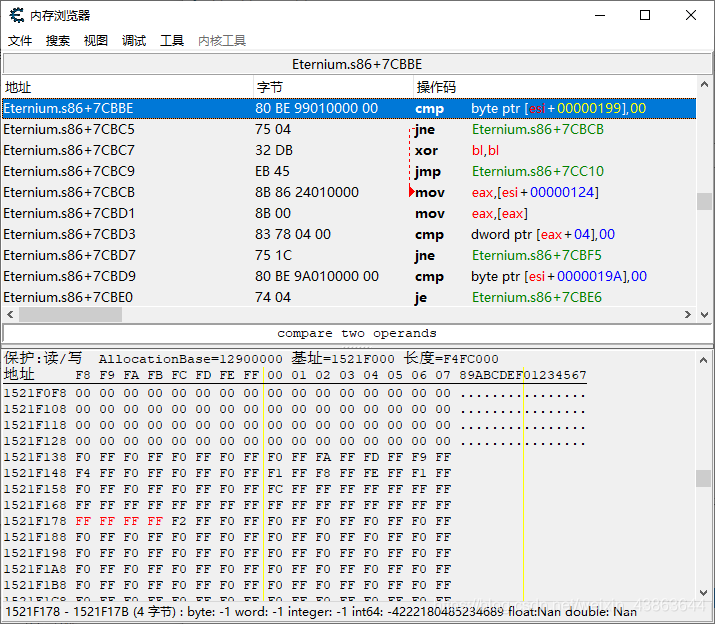Click the hex view scroll down arrow
This screenshot has width=715, height=624.
point(704,593)
